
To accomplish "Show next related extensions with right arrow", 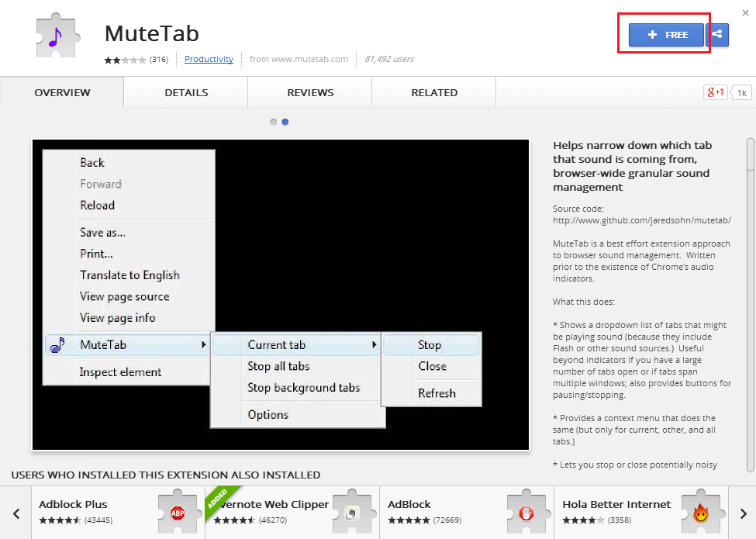I will click(743, 513).
